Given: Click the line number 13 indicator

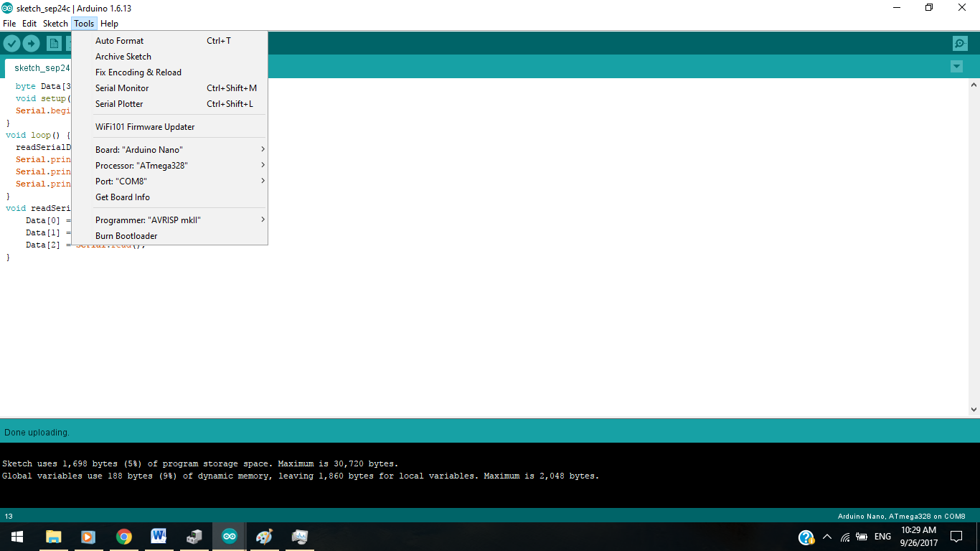Looking at the screenshot, I should coord(9,516).
